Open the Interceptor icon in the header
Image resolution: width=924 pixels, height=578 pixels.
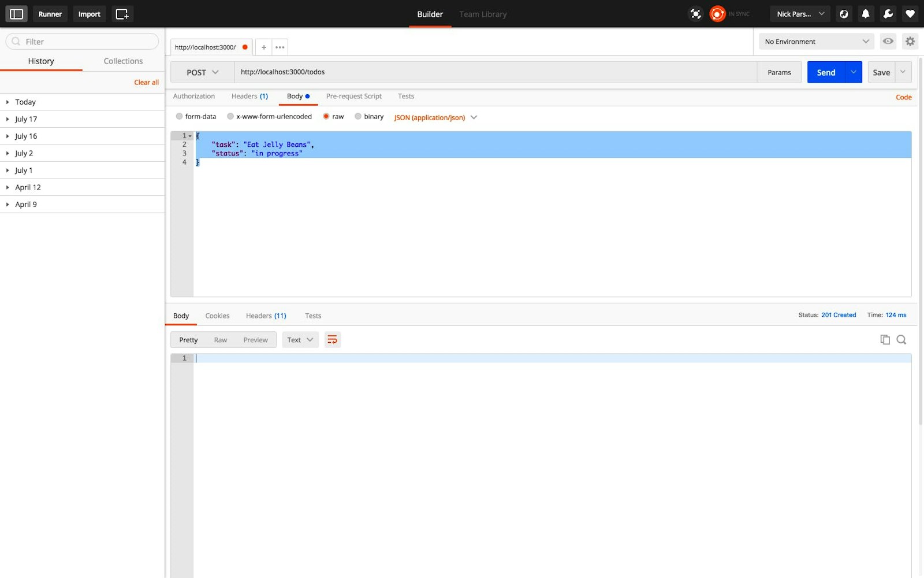[x=695, y=13]
